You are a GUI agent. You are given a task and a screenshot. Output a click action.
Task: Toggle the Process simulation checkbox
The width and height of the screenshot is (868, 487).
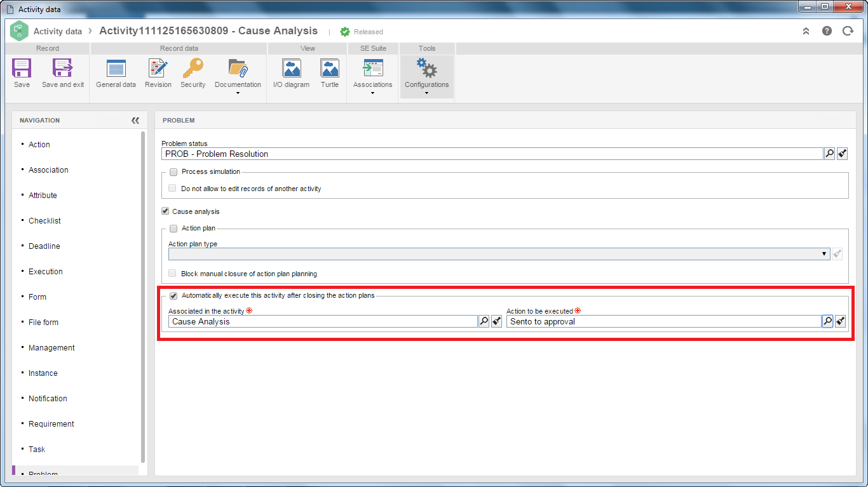[x=173, y=171]
